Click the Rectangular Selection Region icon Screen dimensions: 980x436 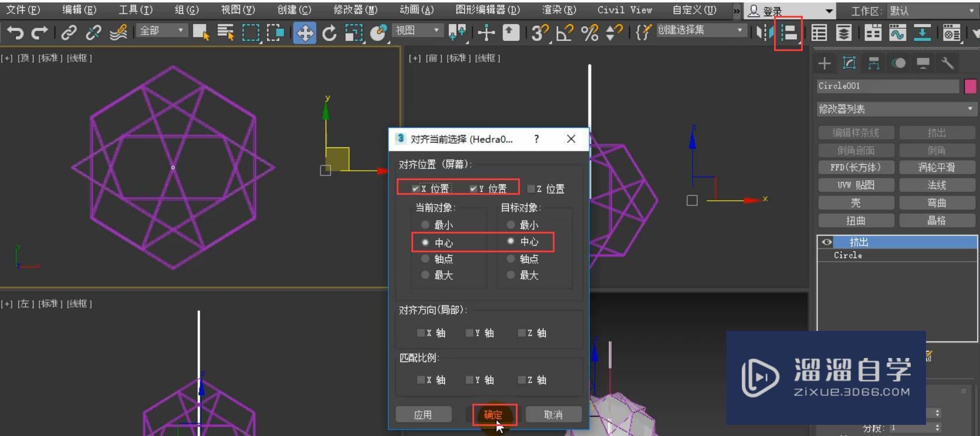tap(251, 32)
